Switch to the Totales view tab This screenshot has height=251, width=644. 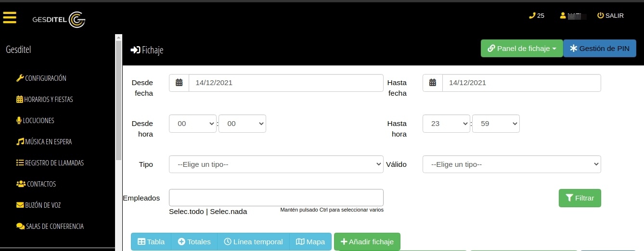[194, 242]
